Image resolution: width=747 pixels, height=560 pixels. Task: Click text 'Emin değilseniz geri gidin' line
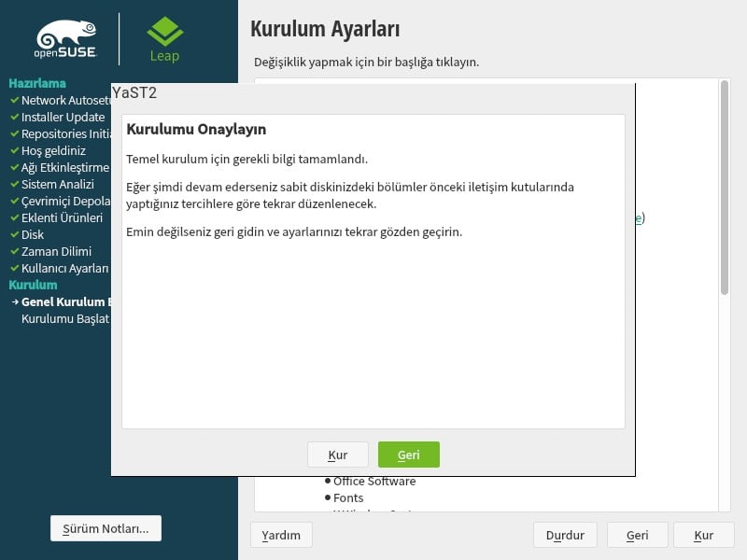[x=294, y=231]
